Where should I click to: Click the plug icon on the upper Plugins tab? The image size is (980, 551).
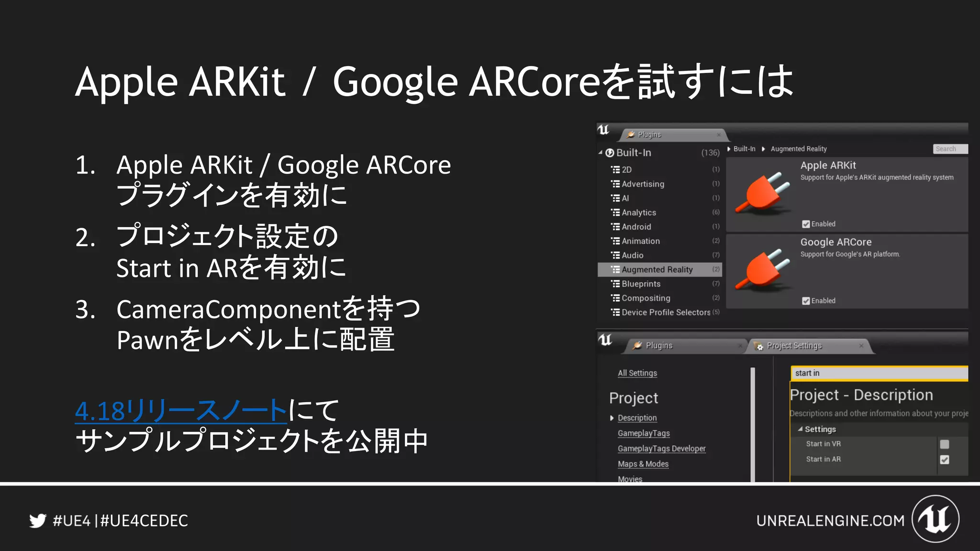tap(631, 134)
